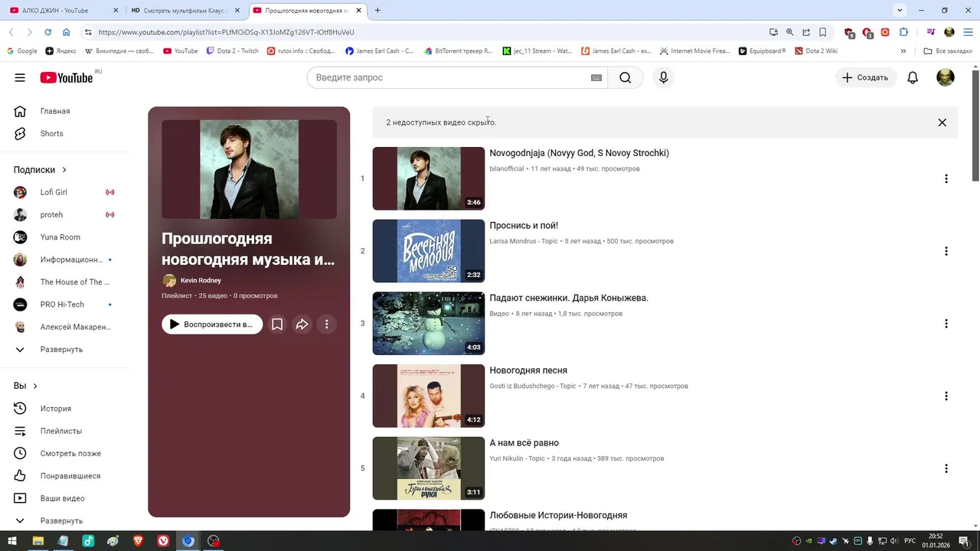Open Vivaldi browser on taskbar
This screenshot has width=980, height=551.
click(163, 541)
